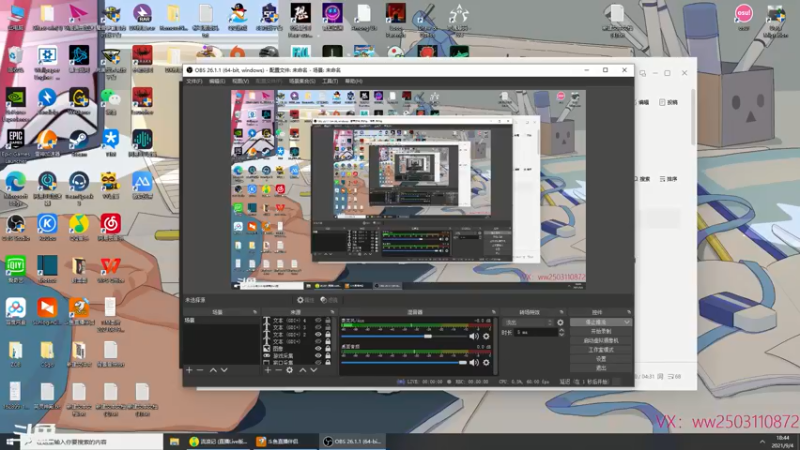
Task: Open the 淡出 transition dropdown
Action: pos(528,322)
